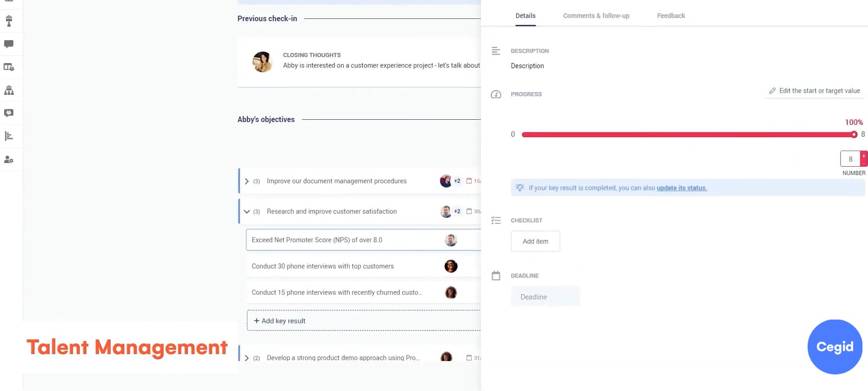Click the horizontal bar chart sidebar icon
The height and width of the screenshot is (391, 868).
pyautogui.click(x=9, y=136)
